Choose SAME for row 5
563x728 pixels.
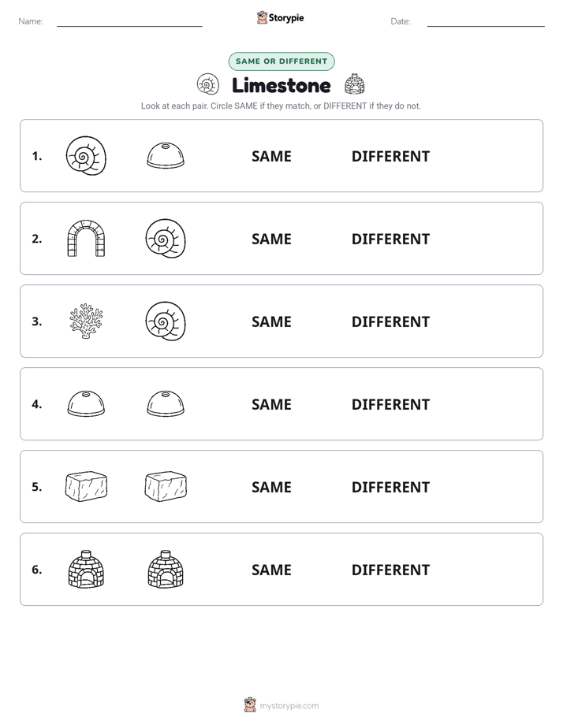coord(271,487)
